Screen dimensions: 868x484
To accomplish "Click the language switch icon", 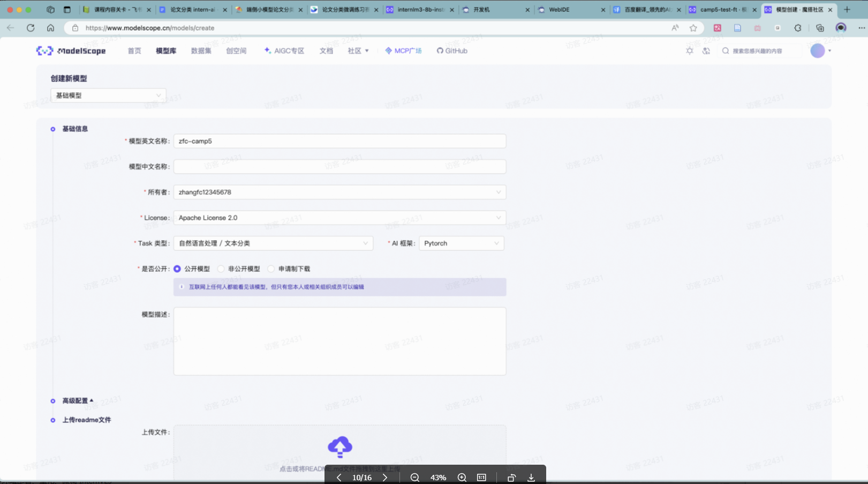I will (x=706, y=51).
